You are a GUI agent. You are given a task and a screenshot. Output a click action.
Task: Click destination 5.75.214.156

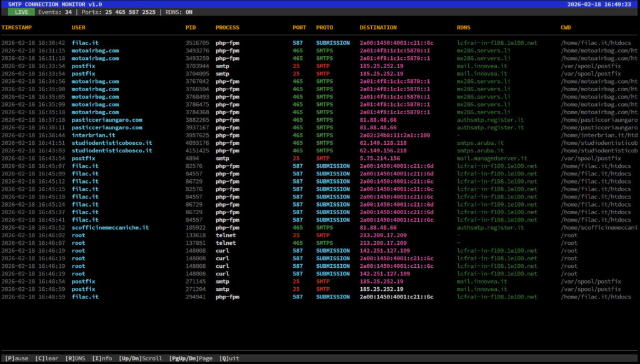(379, 159)
